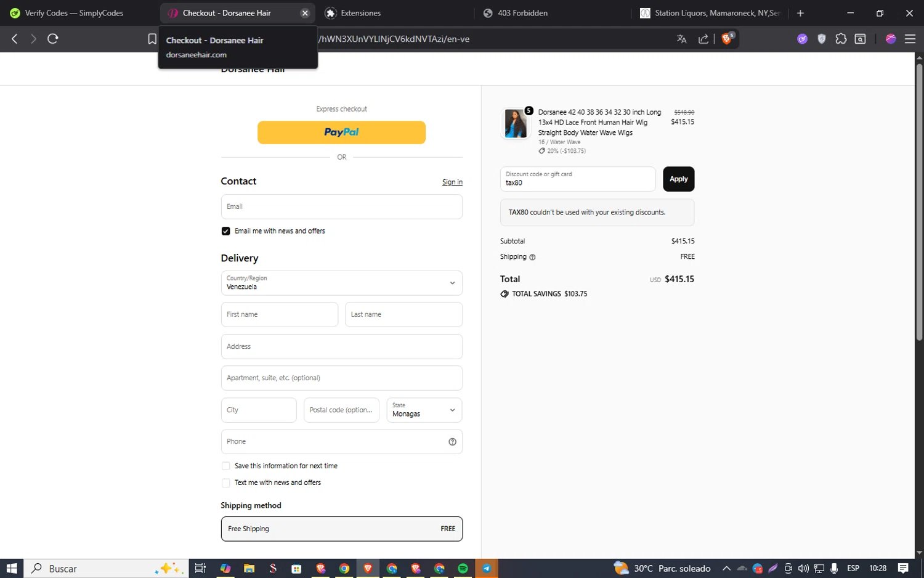Open the volume speaker tray icon
This screenshot has width=924, height=578.
click(803, 568)
